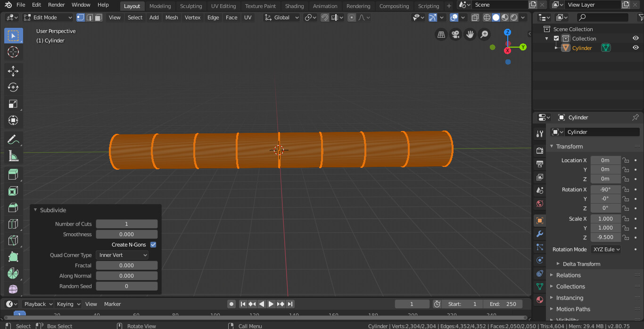Viewport: 644px width, 329px height.
Task: Open the Quad Corner Type dropdown
Action: [122, 255]
